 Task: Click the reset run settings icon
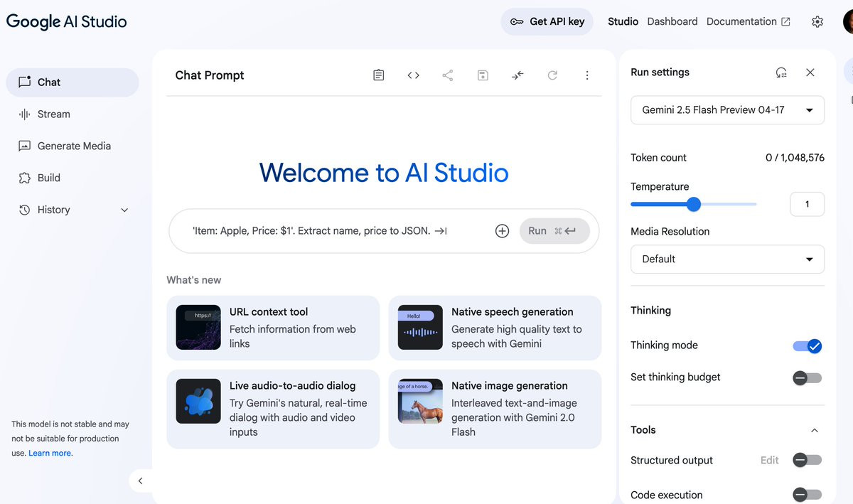coord(781,73)
